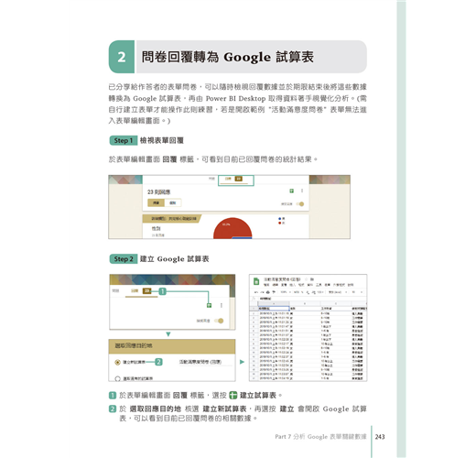Open the three-dot menu in the top responses panel
This screenshot has height=458, width=476.
tap(302, 191)
